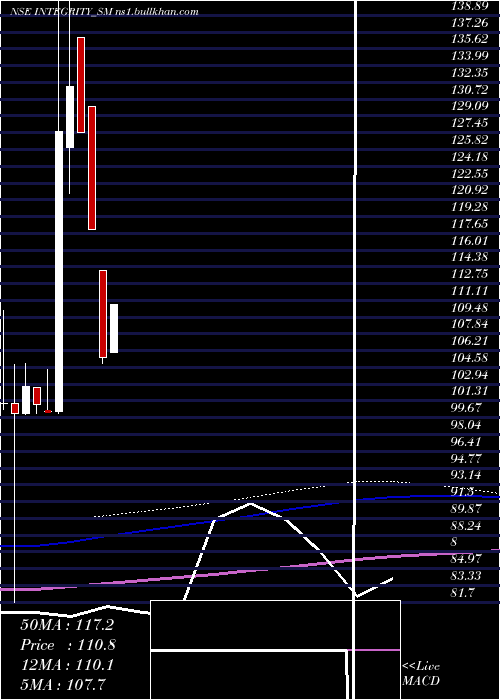Click the 133.99 price level label

coord(470,56)
